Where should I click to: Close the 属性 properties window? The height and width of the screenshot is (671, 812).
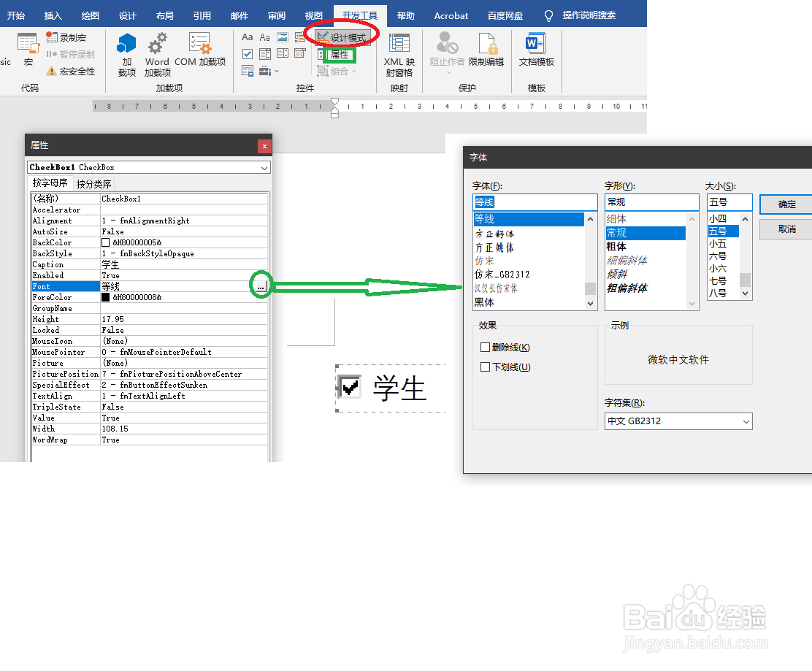264,147
